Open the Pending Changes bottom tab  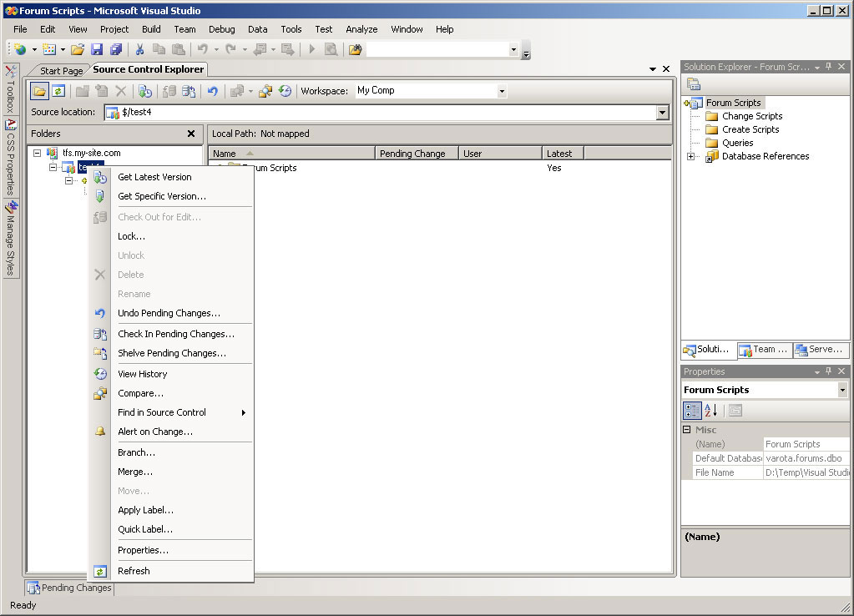click(70, 588)
